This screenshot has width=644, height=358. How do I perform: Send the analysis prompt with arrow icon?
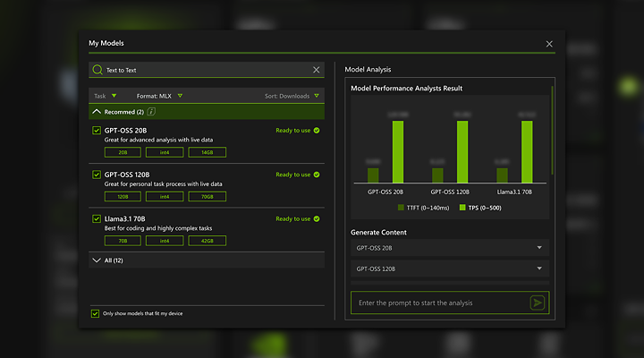538,303
